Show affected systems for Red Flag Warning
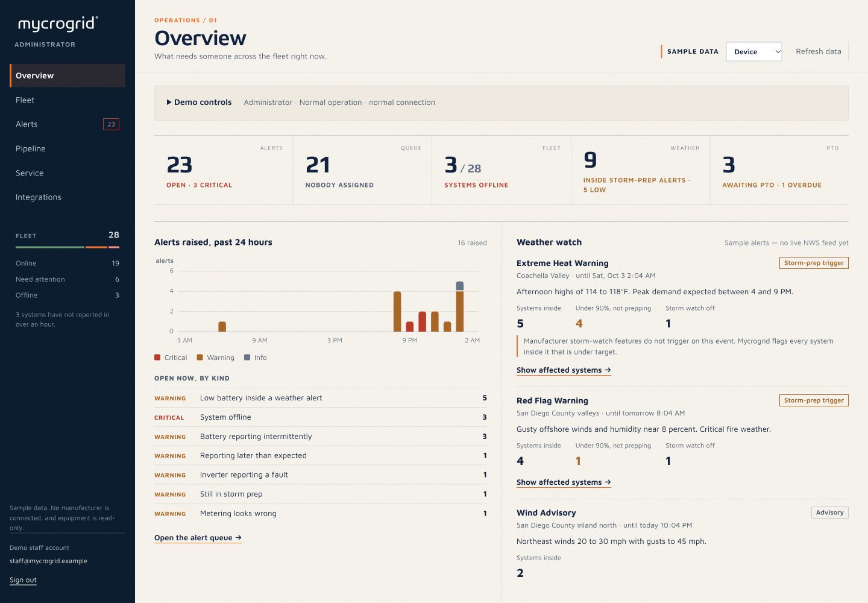 [x=564, y=482]
